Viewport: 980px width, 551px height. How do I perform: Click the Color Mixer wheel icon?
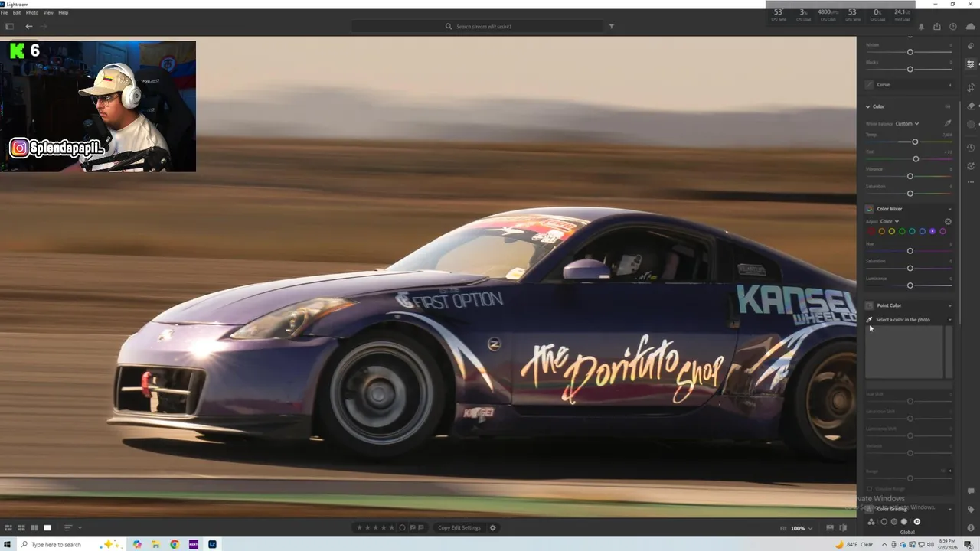(869, 209)
